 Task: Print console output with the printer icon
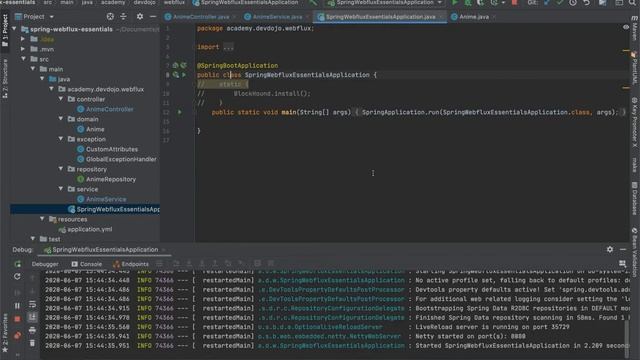(32, 330)
